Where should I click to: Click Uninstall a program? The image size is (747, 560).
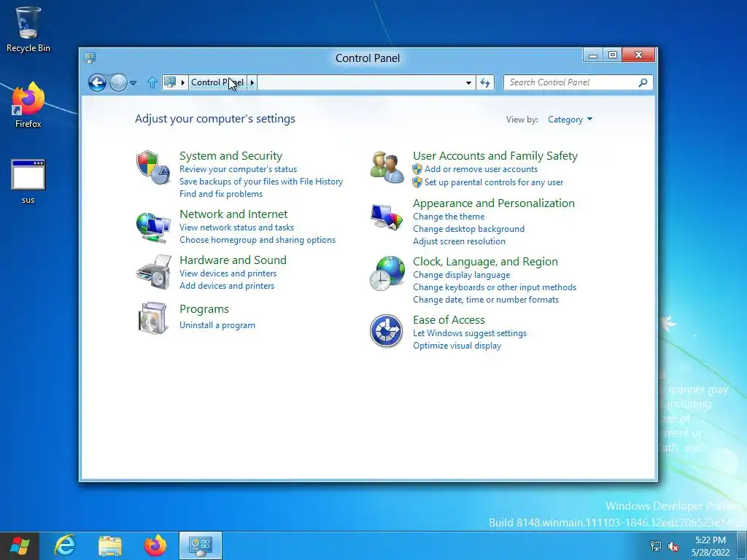pos(217,325)
